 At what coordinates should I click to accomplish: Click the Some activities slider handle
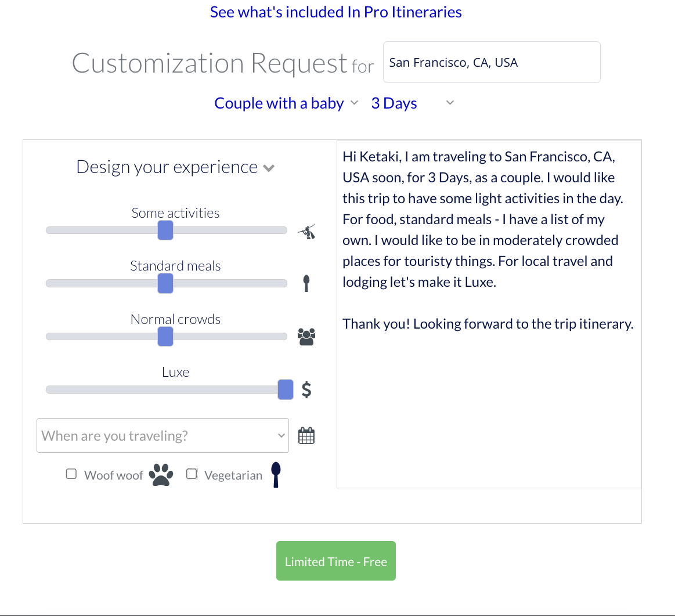click(x=165, y=230)
